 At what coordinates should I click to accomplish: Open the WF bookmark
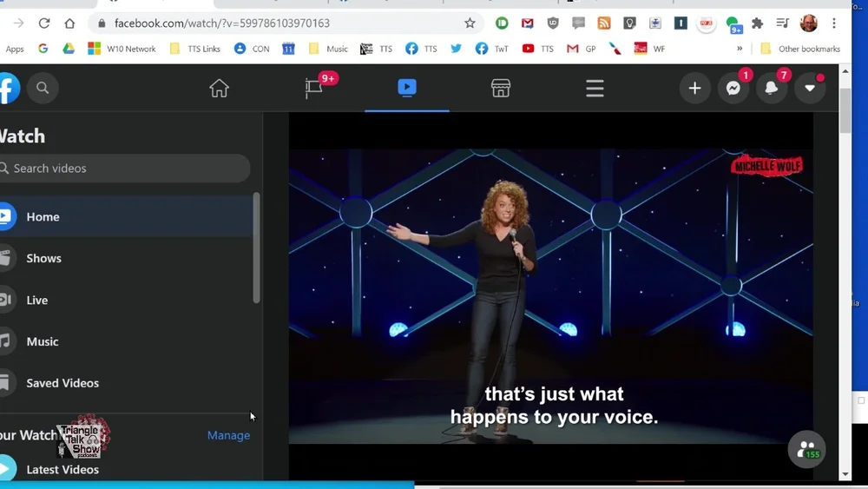click(x=650, y=49)
